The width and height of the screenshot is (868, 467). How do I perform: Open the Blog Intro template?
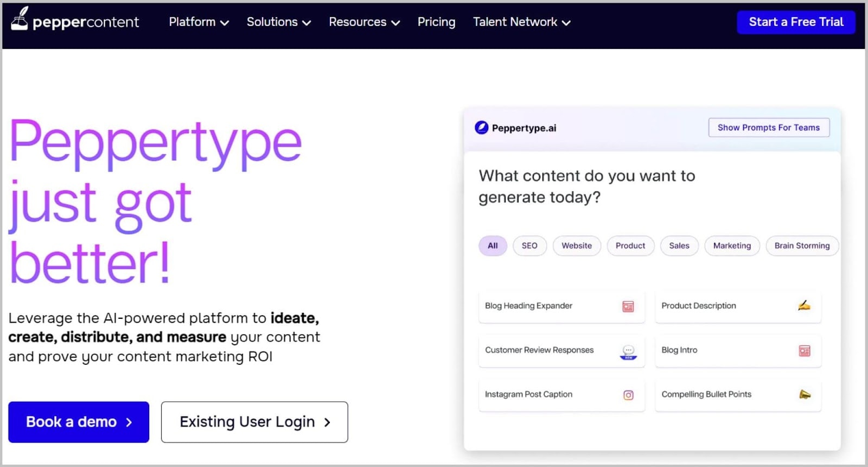[x=738, y=351]
